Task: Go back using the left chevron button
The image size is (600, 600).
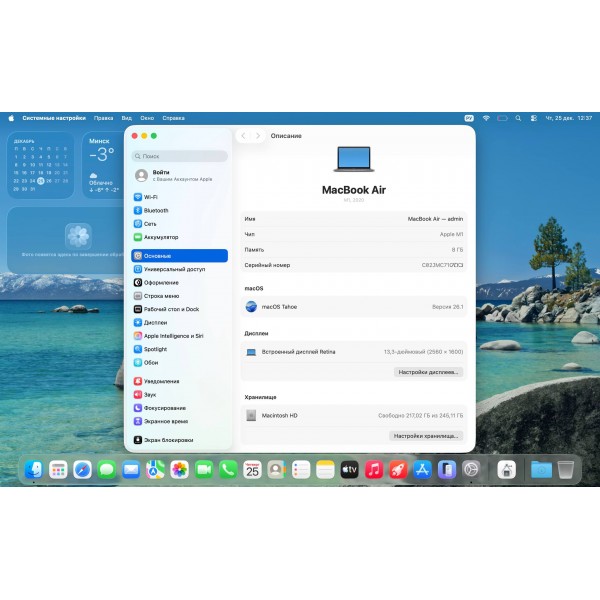Action: coord(243,136)
